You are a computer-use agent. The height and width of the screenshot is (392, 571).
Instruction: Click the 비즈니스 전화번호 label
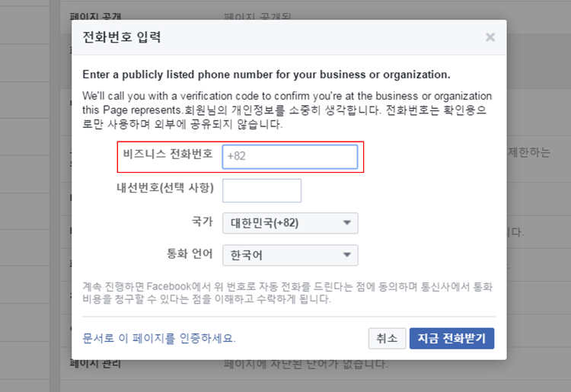[x=167, y=154]
